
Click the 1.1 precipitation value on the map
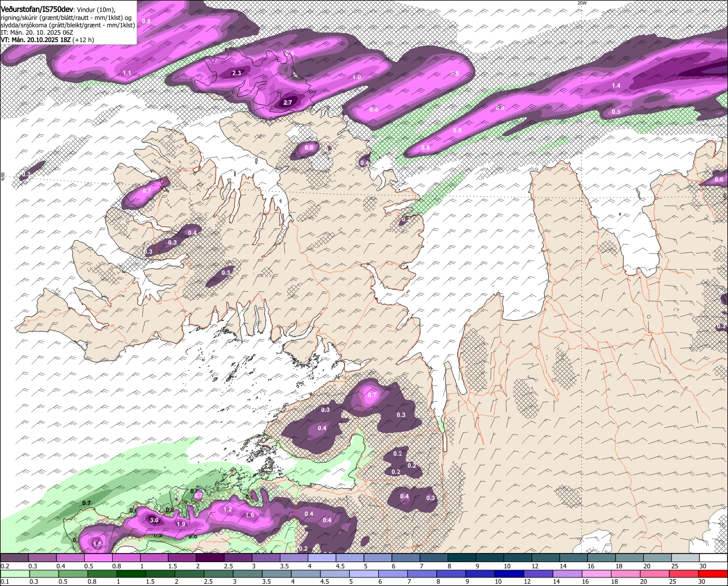(x=127, y=73)
